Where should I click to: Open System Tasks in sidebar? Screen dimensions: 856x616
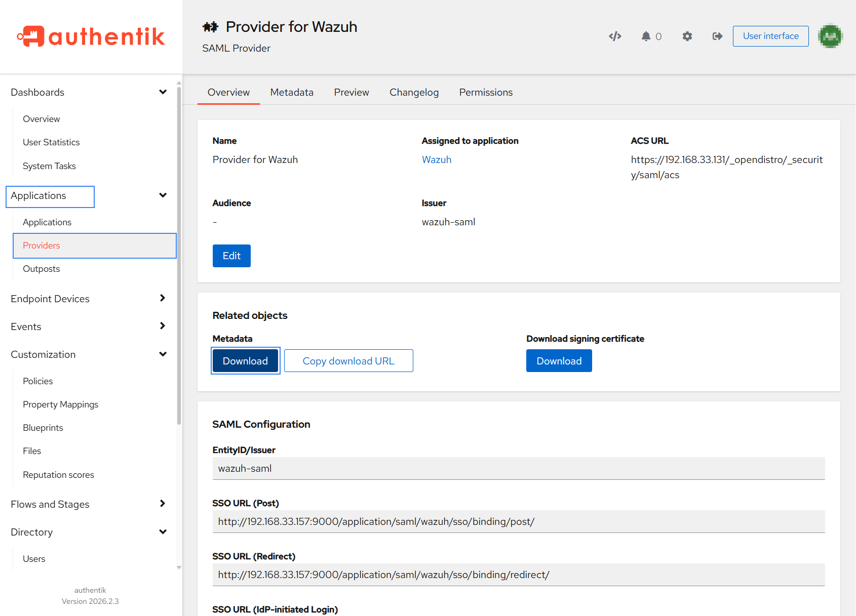49,166
